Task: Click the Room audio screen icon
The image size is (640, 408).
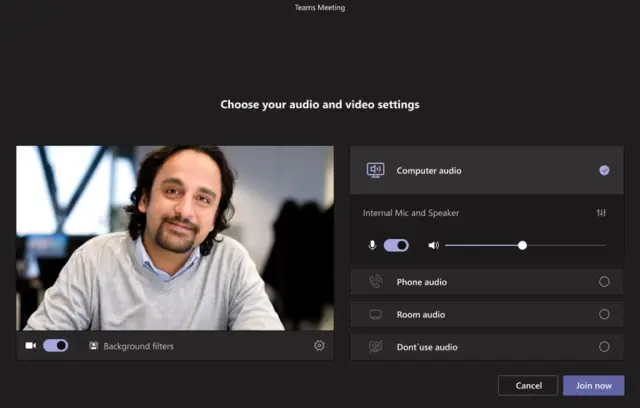Action: click(376, 314)
